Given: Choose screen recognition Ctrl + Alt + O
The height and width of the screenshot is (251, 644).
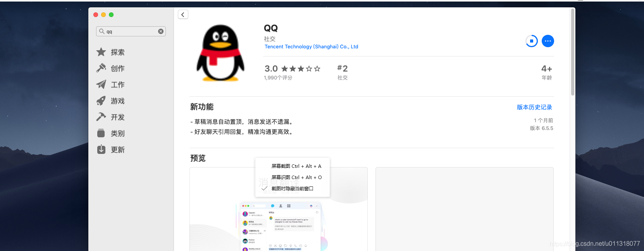Looking at the screenshot, I should [x=296, y=178].
